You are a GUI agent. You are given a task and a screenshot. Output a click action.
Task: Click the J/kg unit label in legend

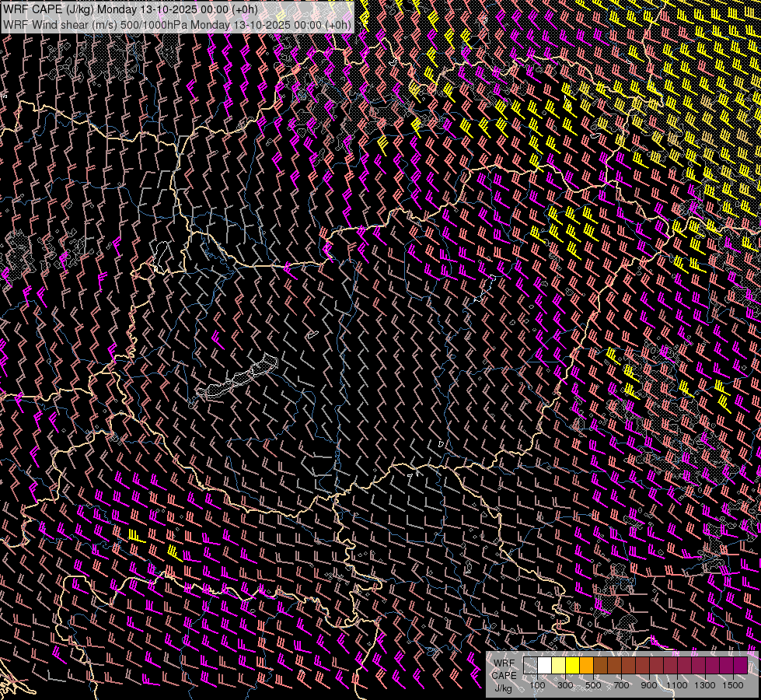[x=503, y=688]
